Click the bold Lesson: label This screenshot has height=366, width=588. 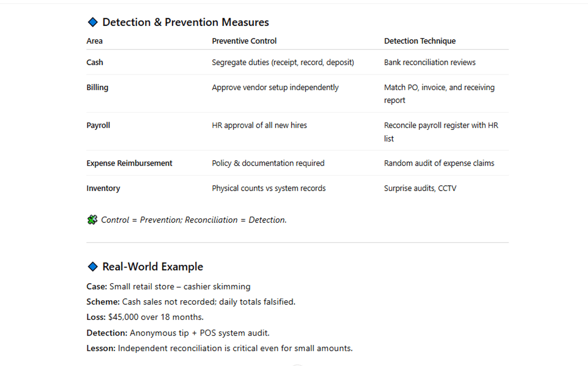pos(101,348)
